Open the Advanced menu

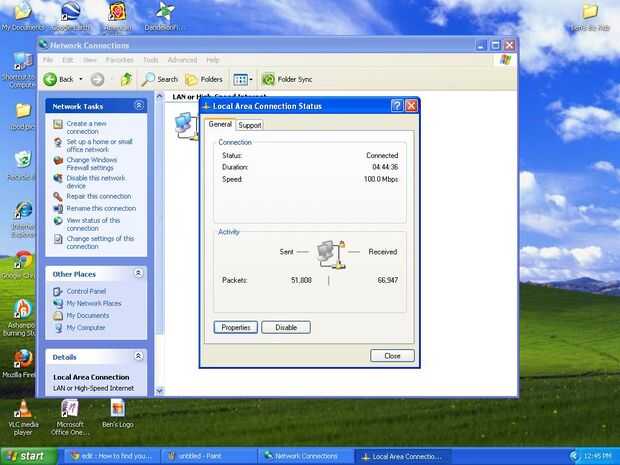[182, 60]
